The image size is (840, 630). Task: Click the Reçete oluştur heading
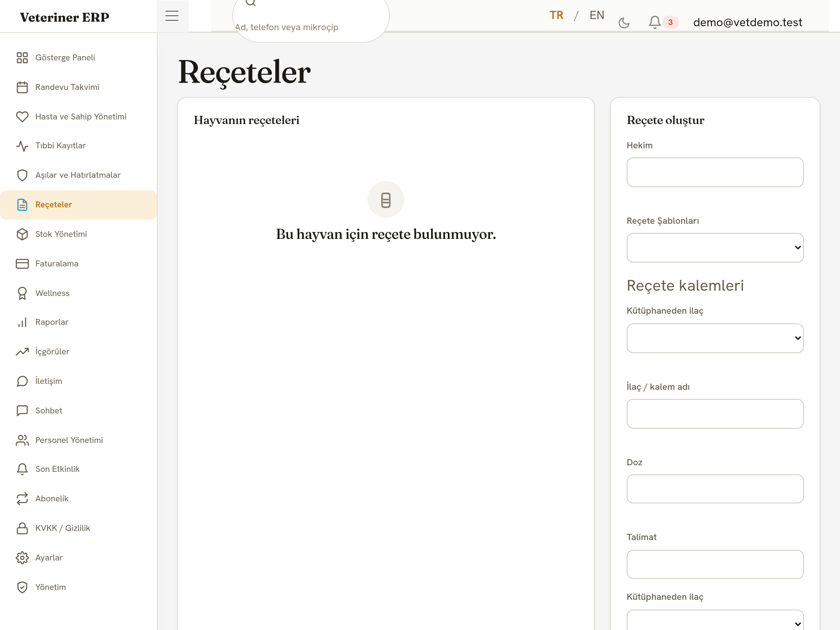665,120
